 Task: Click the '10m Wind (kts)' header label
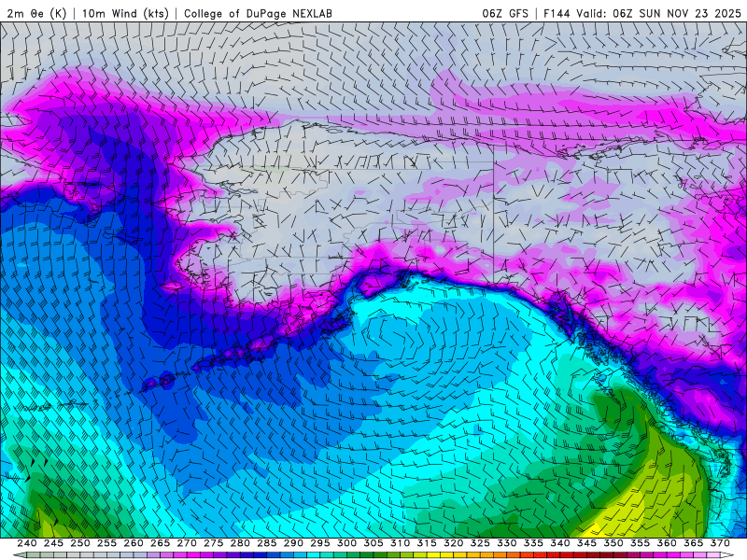[x=125, y=13]
